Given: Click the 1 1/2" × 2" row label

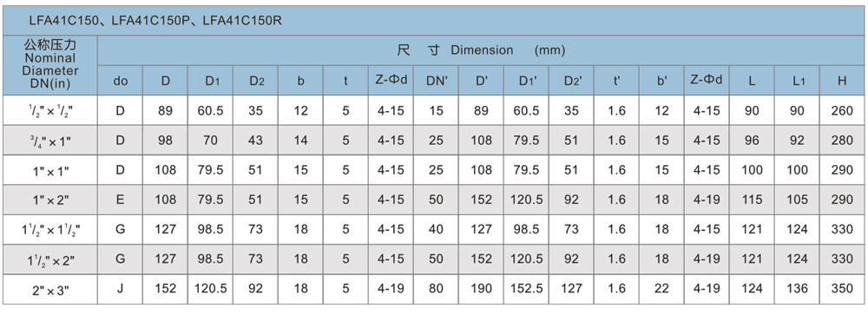Looking at the screenshot, I should point(50,259).
